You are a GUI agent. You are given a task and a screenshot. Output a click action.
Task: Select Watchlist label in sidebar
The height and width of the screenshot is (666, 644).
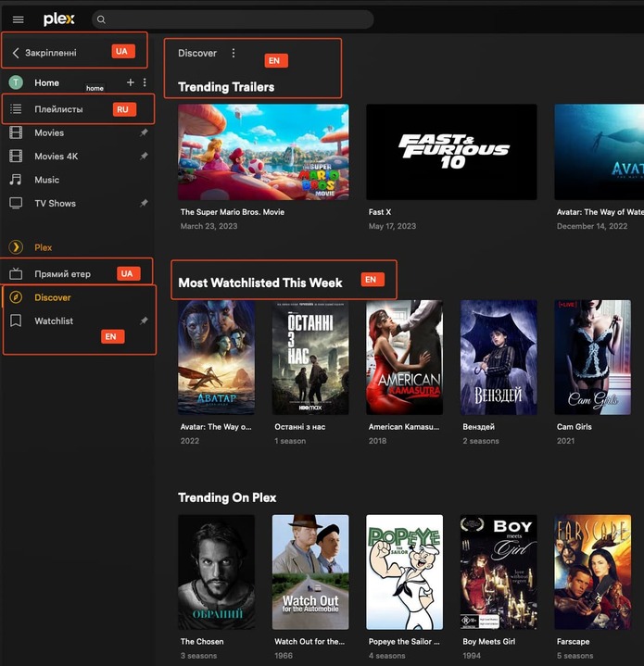pyautogui.click(x=54, y=320)
